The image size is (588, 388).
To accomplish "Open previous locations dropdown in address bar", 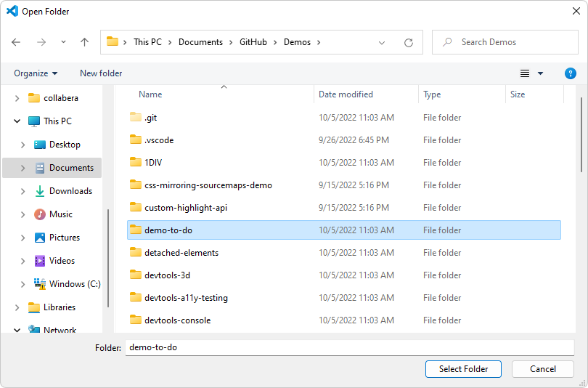I will click(x=382, y=42).
